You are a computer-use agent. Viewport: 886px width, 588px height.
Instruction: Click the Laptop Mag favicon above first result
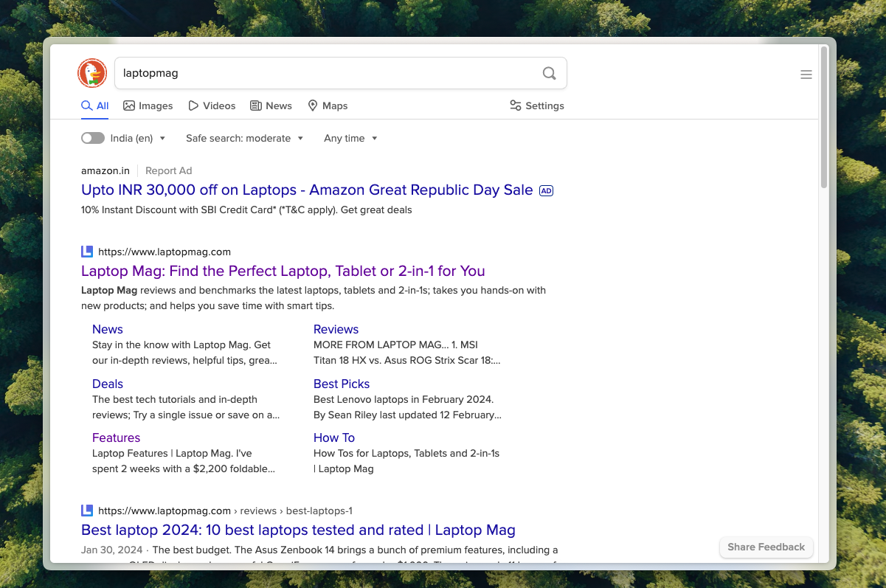point(87,252)
